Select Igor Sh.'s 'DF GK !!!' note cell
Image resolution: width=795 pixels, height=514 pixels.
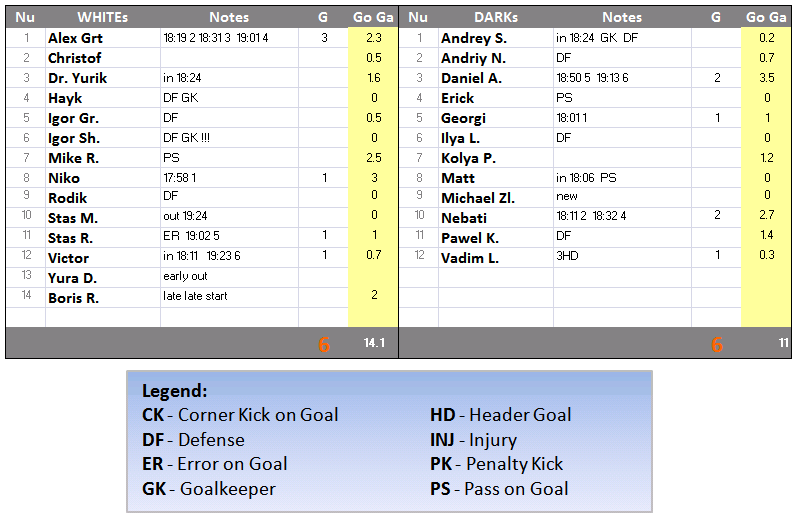tap(187, 138)
